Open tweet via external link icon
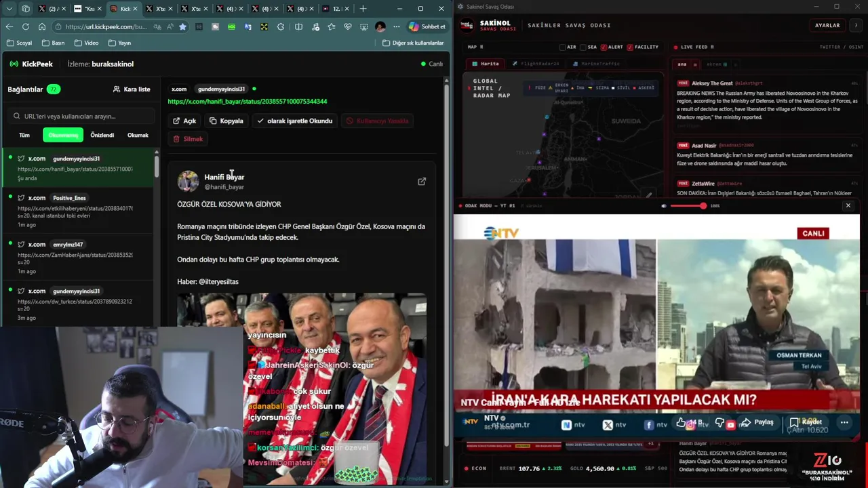The width and height of the screenshot is (868, 488). [x=422, y=182]
